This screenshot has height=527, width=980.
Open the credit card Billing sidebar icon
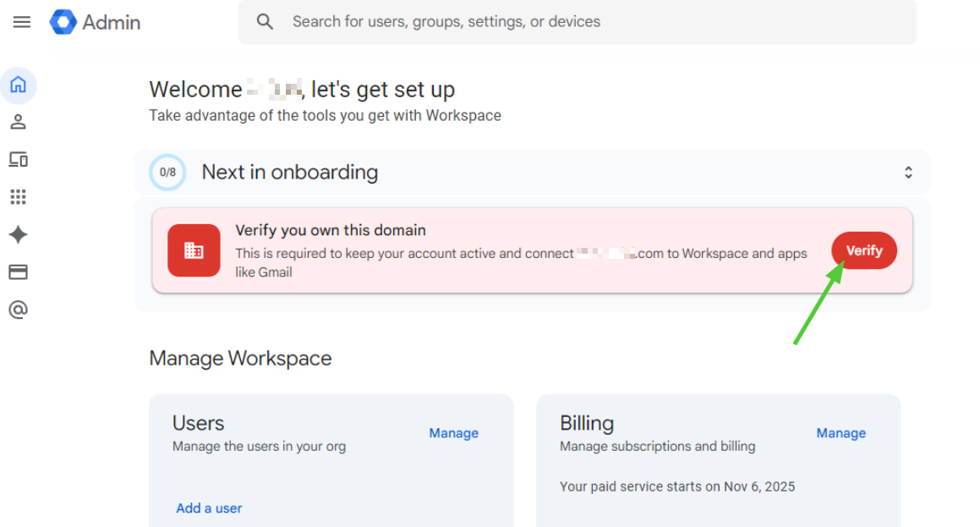pos(19,272)
